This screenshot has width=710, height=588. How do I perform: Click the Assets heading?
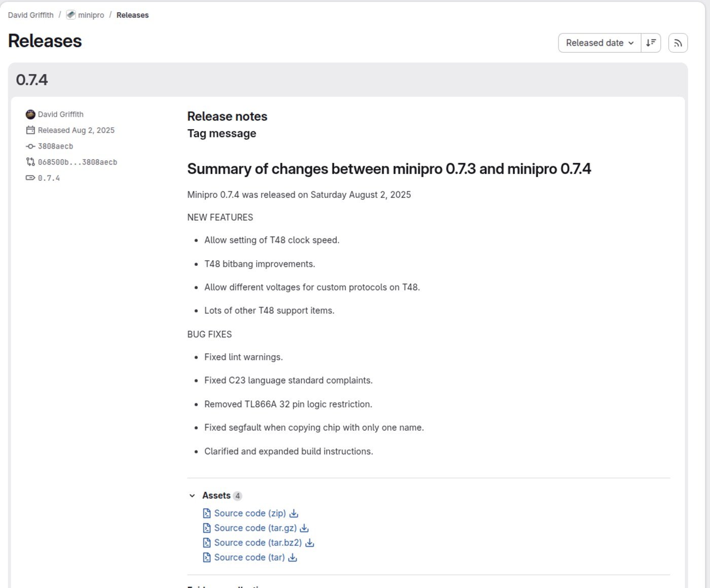217,495
